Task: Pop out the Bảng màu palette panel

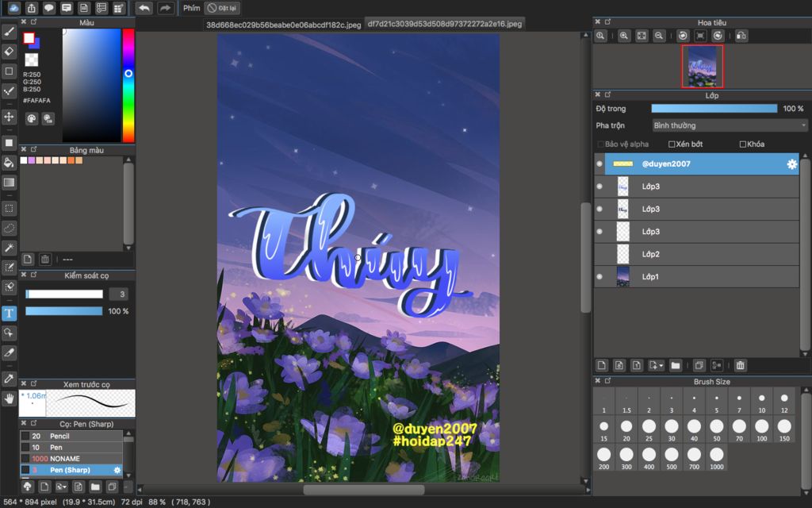Action: [x=33, y=149]
